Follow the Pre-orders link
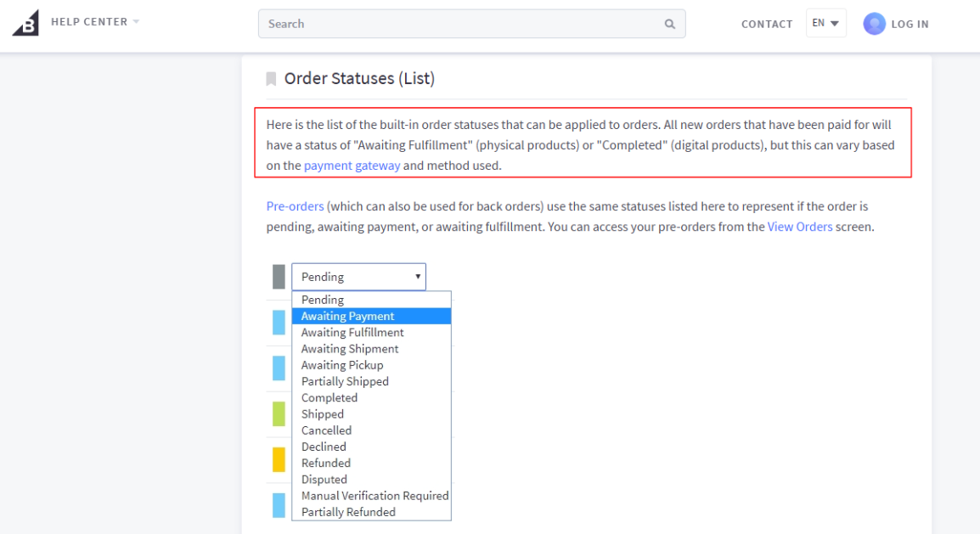The width and height of the screenshot is (980, 534). pyautogui.click(x=295, y=206)
